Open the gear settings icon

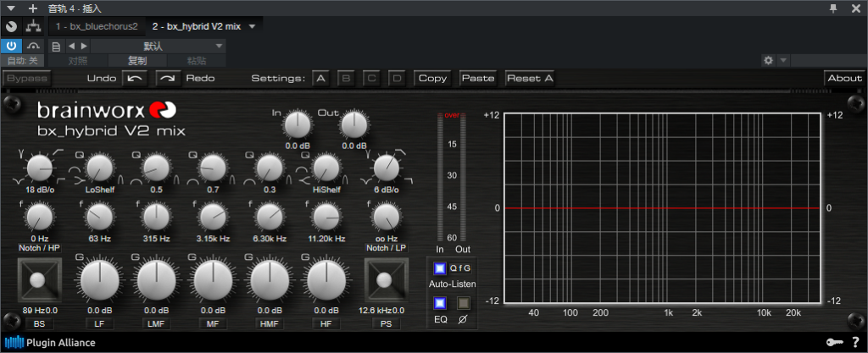click(x=768, y=60)
